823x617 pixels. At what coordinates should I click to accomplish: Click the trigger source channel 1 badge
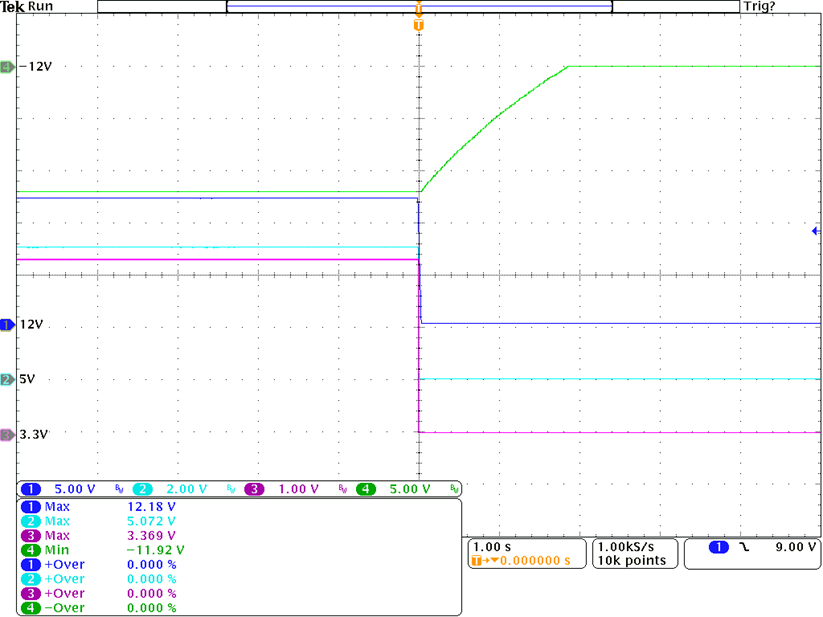coord(718,548)
